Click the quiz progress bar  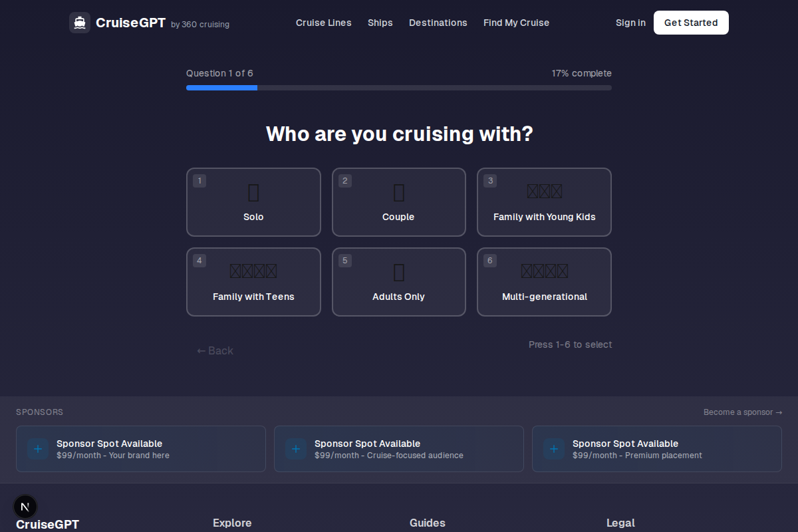coord(398,87)
